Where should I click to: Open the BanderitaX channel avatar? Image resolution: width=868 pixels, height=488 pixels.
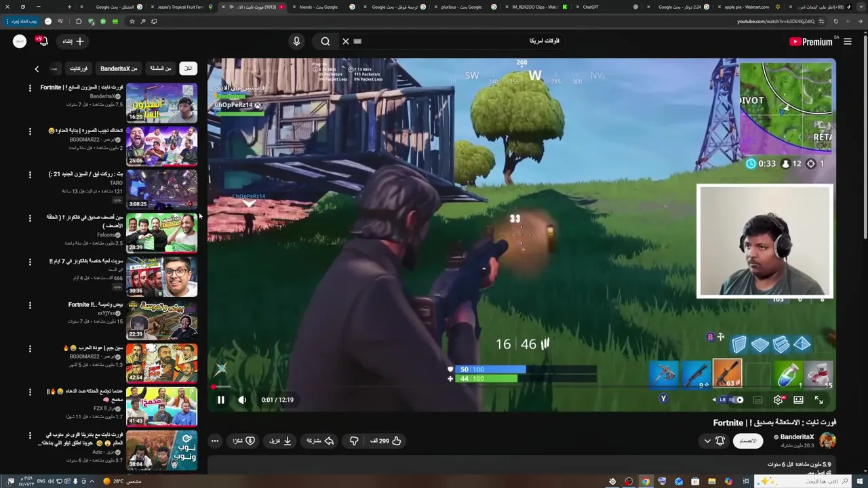coord(827,441)
